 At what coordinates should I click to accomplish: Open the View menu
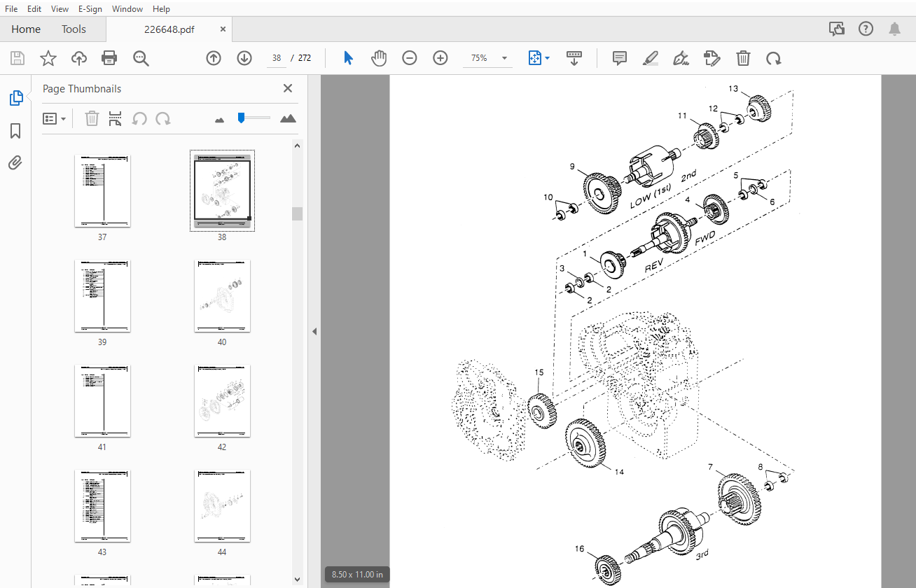[x=60, y=9]
